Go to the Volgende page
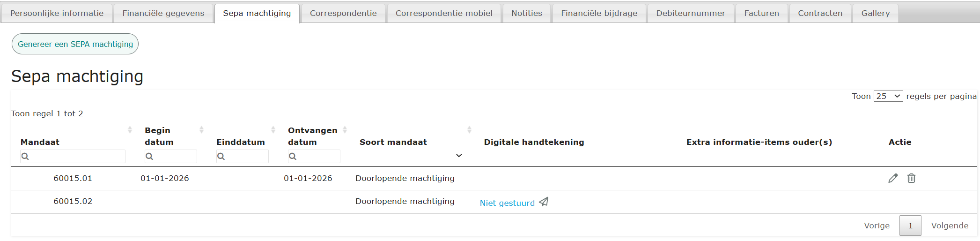 pos(950,226)
